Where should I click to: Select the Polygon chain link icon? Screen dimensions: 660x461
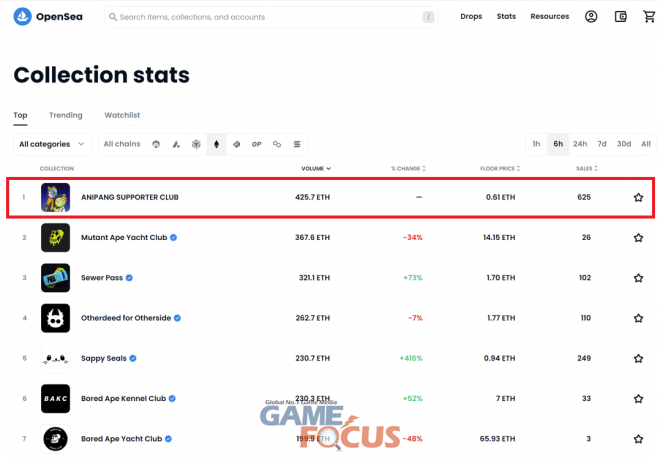point(277,144)
